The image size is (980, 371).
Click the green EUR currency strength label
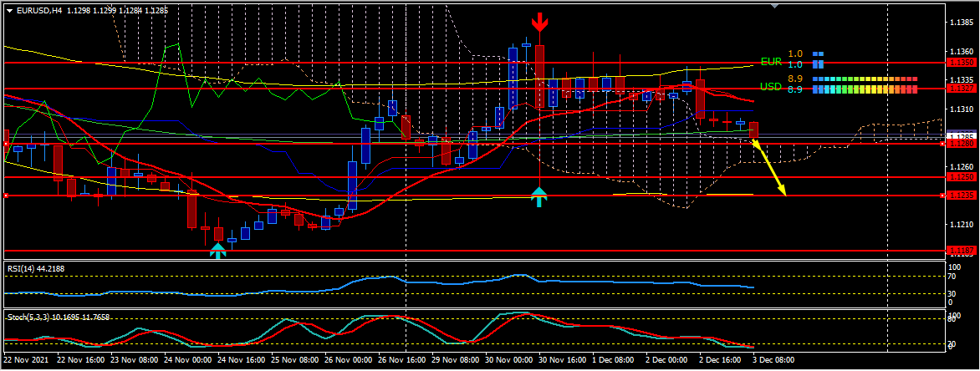pos(771,62)
